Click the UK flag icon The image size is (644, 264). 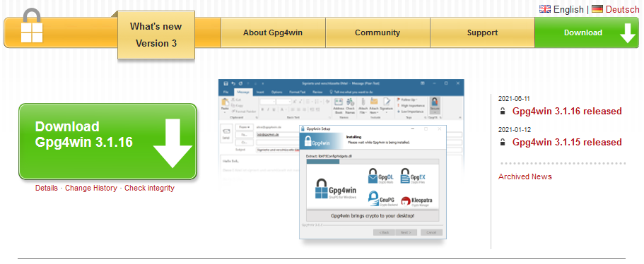click(x=545, y=9)
